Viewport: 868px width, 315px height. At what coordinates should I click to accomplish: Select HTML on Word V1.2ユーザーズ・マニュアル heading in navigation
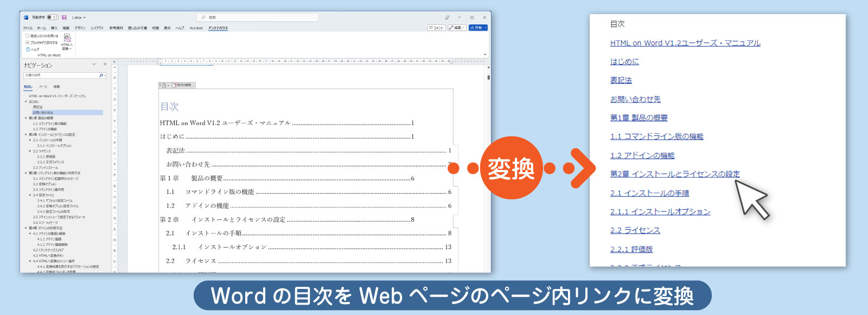coord(57,96)
